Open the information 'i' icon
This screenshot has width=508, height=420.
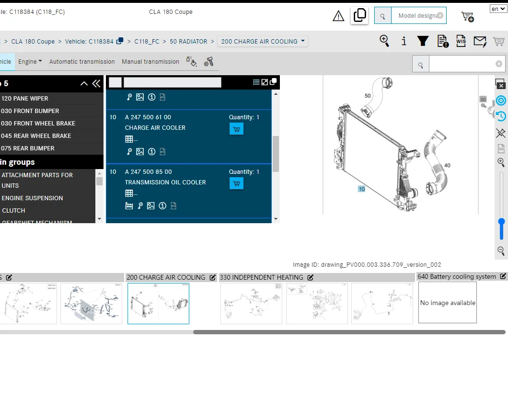click(404, 41)
